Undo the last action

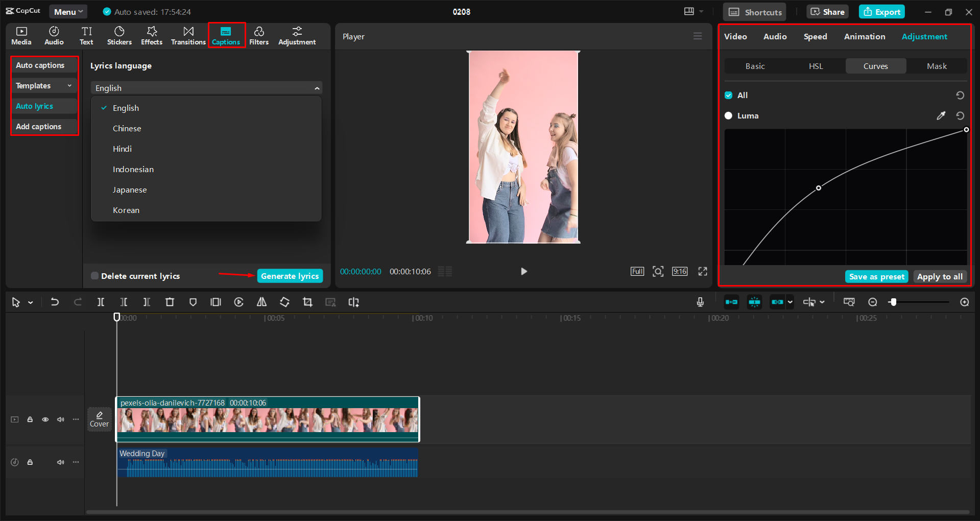click(x=55, y=302)
